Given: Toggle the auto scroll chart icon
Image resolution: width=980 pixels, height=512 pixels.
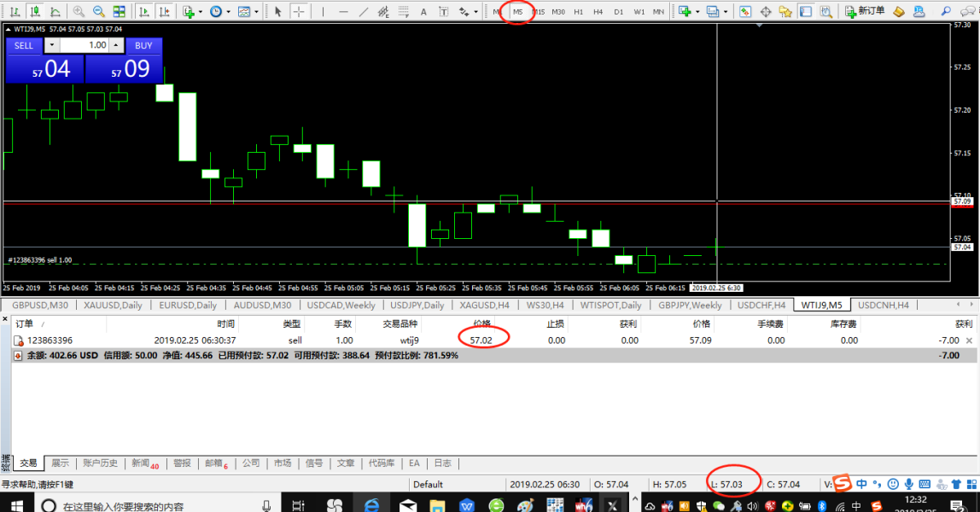Looking at the screenshot, I should [143, 12].
